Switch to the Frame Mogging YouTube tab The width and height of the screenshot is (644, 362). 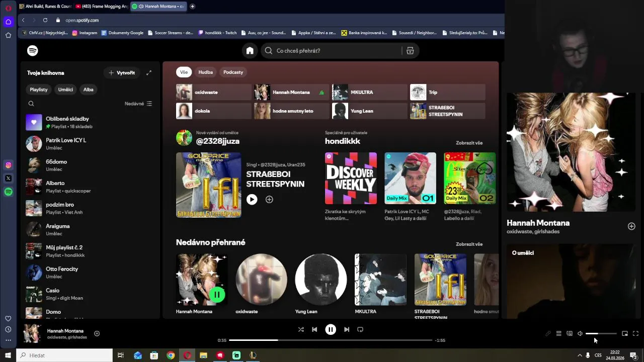pyautogui.click(x=102, y=7)
